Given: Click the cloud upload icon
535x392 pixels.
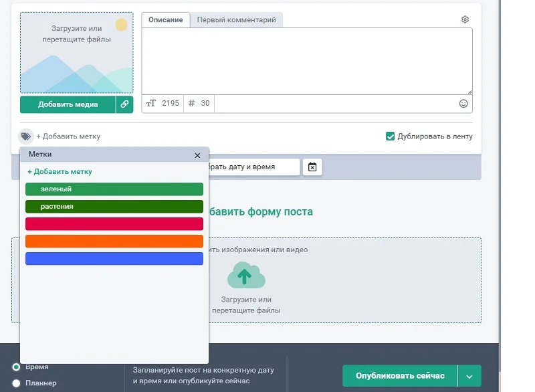Looking at the screenshot, I should click(246, 276).
